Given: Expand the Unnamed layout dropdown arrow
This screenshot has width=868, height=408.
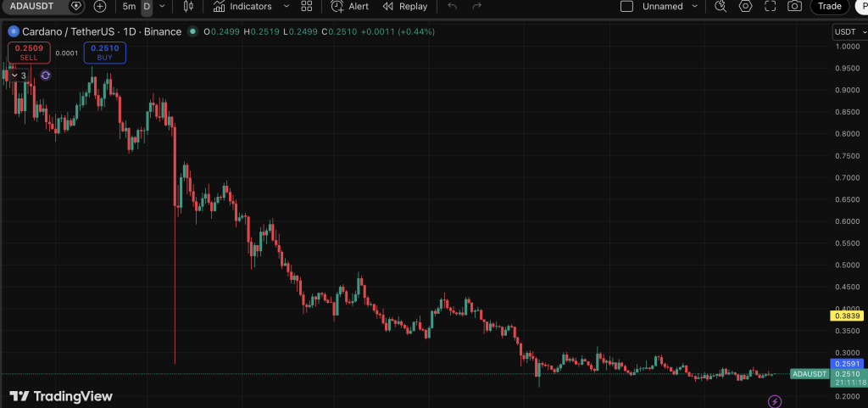Looking at the screenshot, I should pos(695,7).
